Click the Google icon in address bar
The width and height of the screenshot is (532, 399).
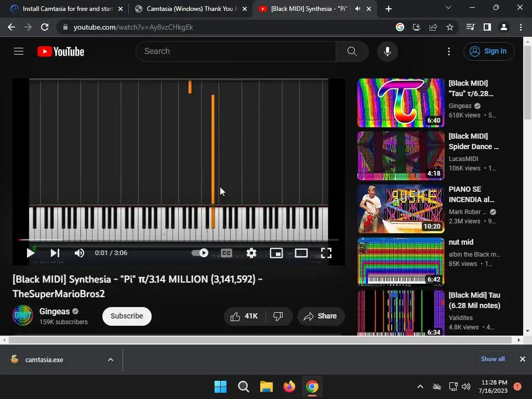pyautogui.click(x=400, y=27)
